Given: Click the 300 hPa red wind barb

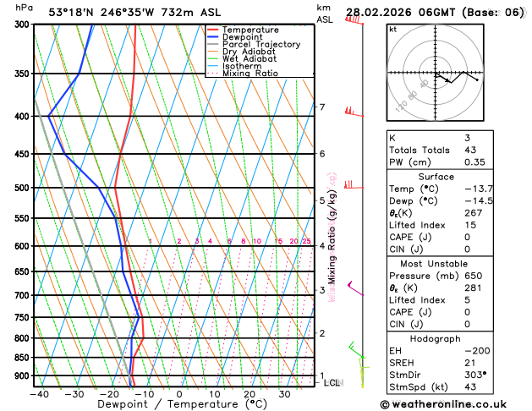Looking at the screenshot, I should pyautogui.click(x=354, y=20).
